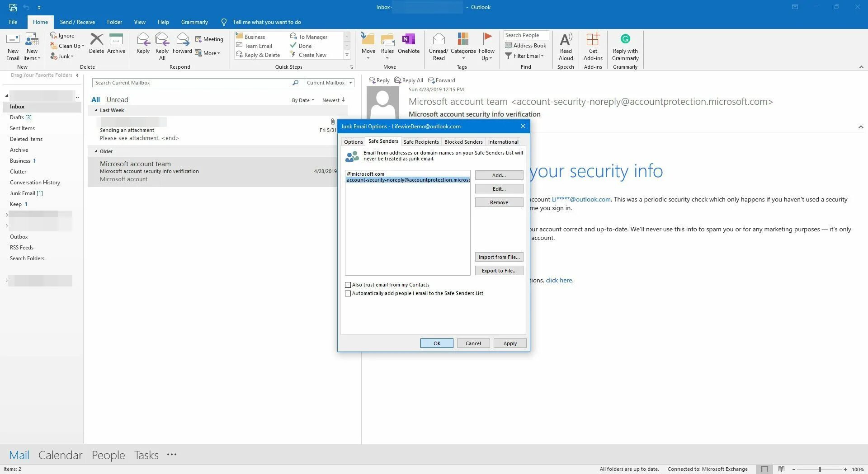Open the Folder ribbon tab
This screenshot has height=474, width=868.
(x=114, y=22)
